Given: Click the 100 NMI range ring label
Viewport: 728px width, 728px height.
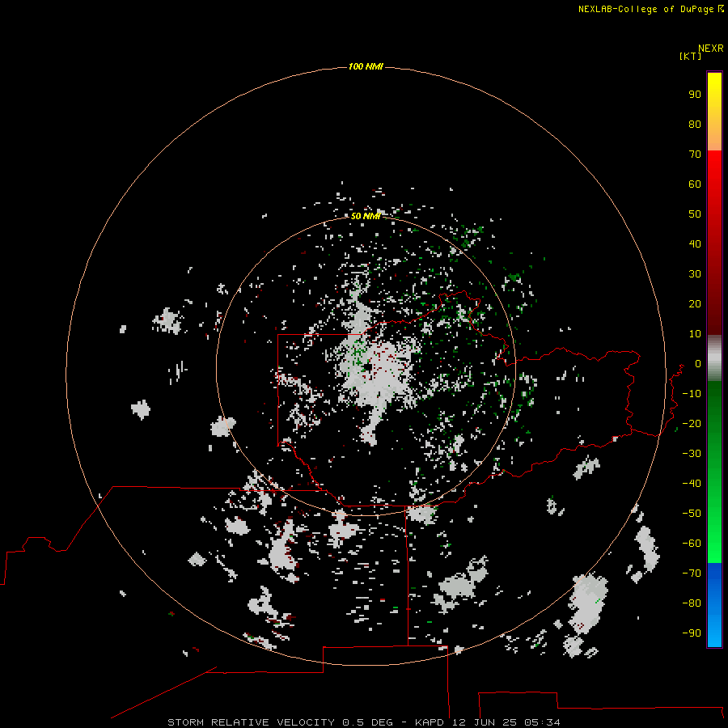Looking at the screenshot, I should click(x=366, y=67).
